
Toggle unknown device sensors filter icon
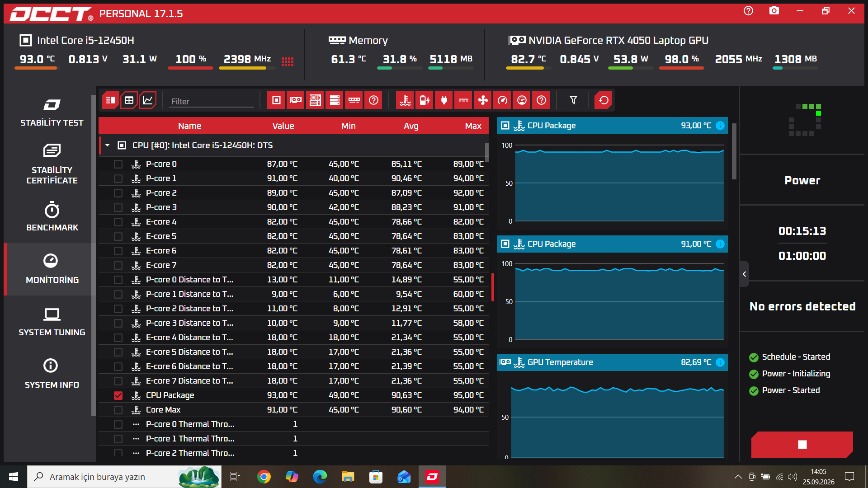[x=373, y=100]
